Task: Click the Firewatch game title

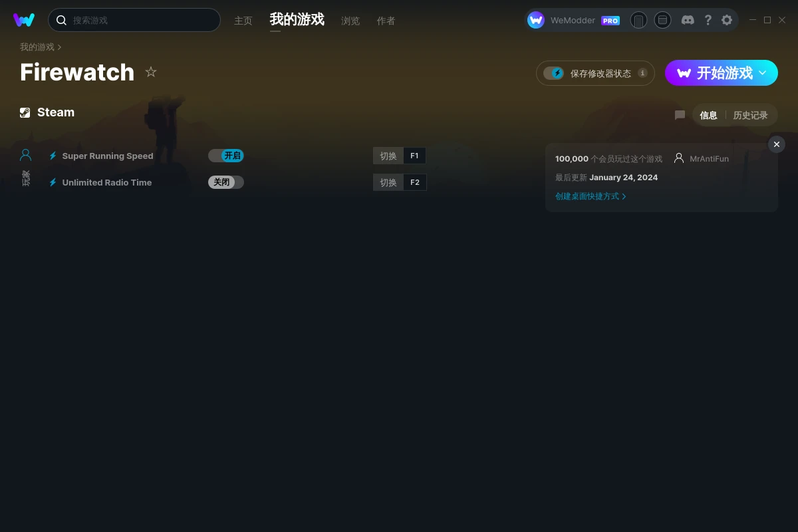Action: [x=77, y=72]
